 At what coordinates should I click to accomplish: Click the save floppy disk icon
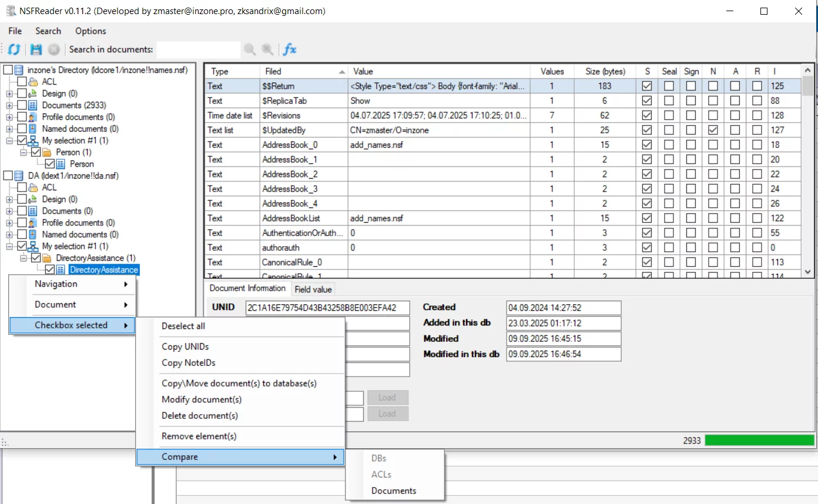click(x=36, y=50)
